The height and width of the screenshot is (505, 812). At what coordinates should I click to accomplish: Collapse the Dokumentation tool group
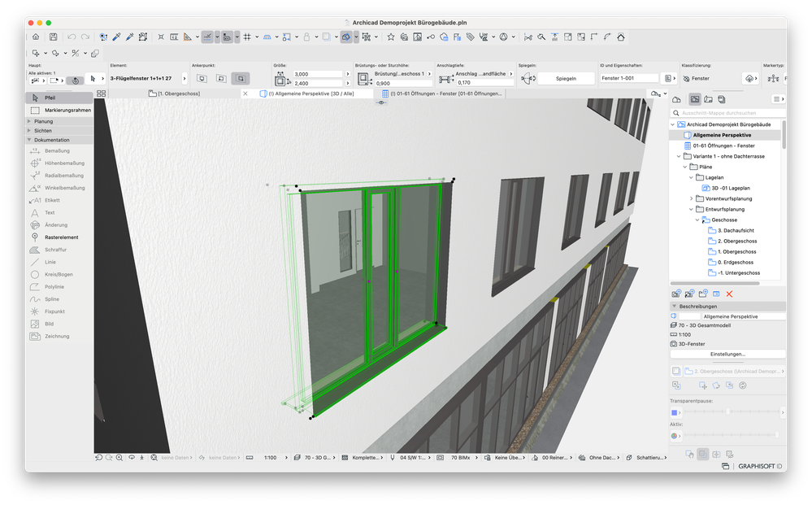[29, 140]
